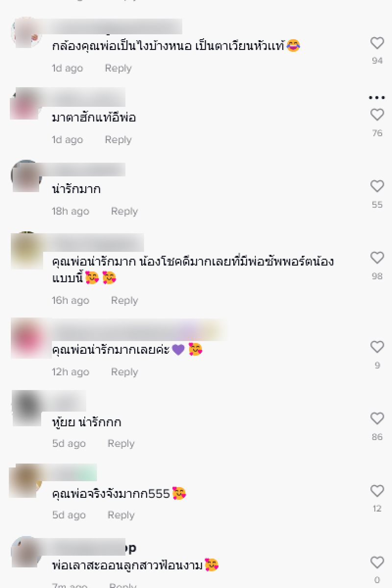Image resolution: width=392 pixels, height=588 pixels.
Task: Open profile picture of 'น่ารักมาก' commenter
Action: coord(26,175)
